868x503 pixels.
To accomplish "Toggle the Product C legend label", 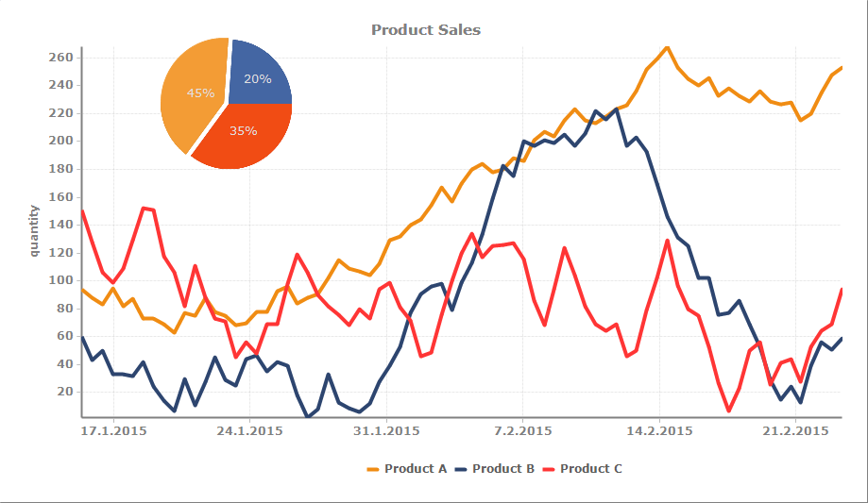I will point(591,468).
